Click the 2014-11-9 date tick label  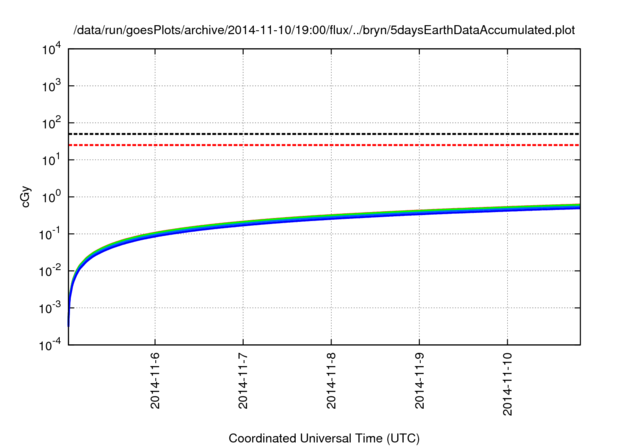coord(420,381)
